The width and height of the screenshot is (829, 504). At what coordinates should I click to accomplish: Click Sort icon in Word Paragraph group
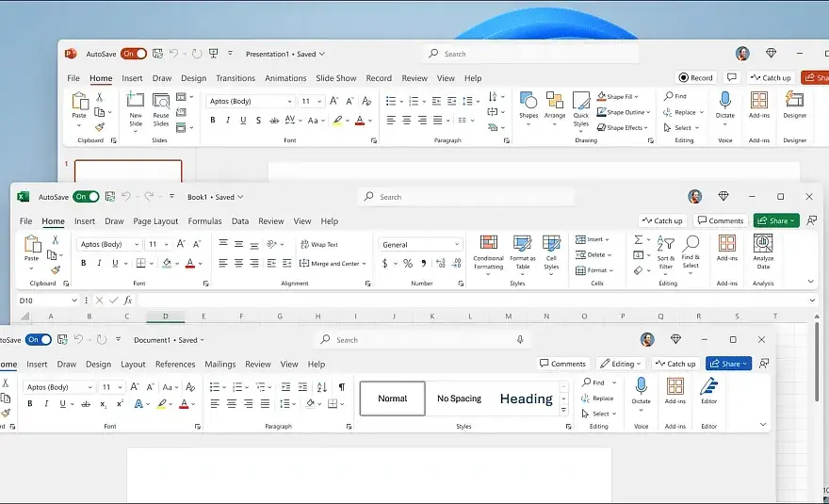coord(321,387)
